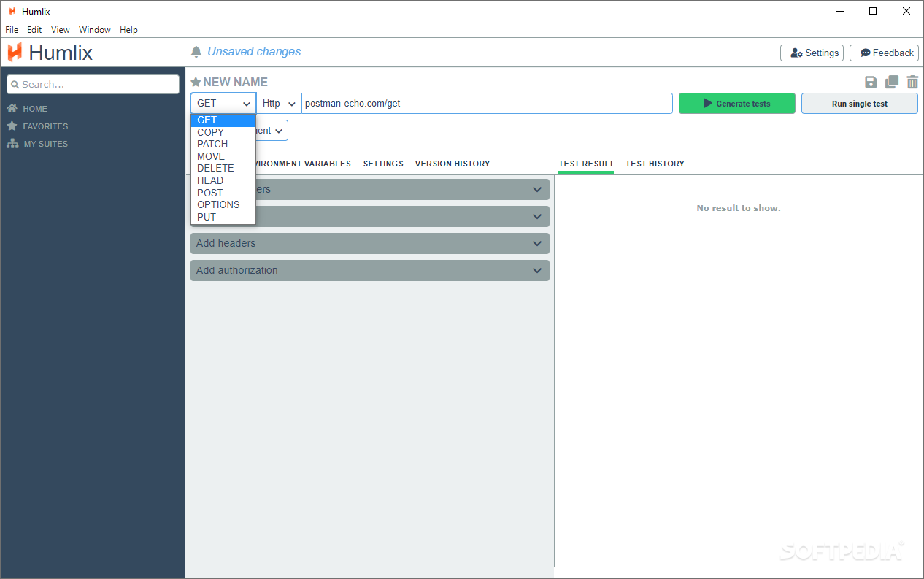The height and width of the screenshot is (579, 924).
Task: Click the notification bell icon
Action: pos(196,52)
